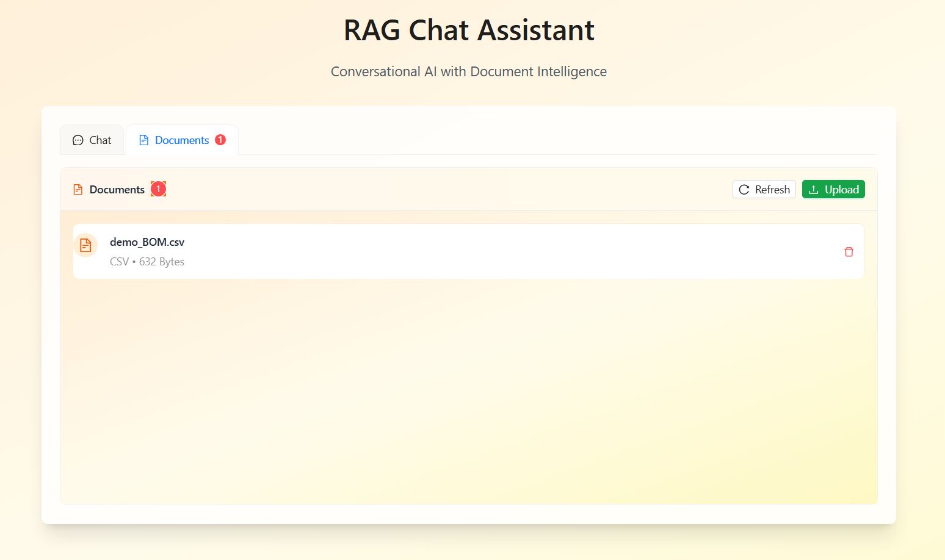
Task: Click the upload arrow icon on the green button
Action: click(x=813, y=190)
